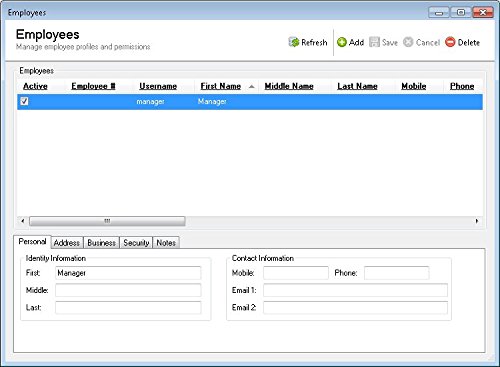Click the Email 1 input field
The width and height of the screenshot is (500, 367).
[355, 290]
